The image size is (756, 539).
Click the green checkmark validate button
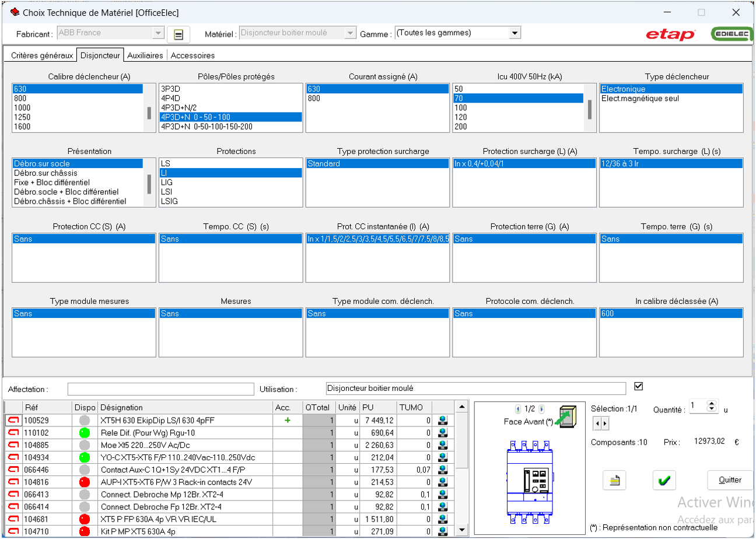point(663,480)
